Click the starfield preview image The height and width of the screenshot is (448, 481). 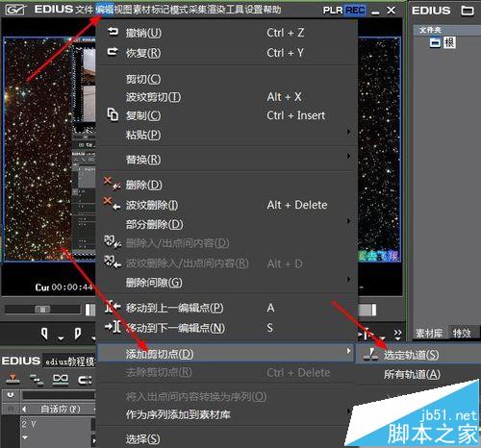coord(38,149)
